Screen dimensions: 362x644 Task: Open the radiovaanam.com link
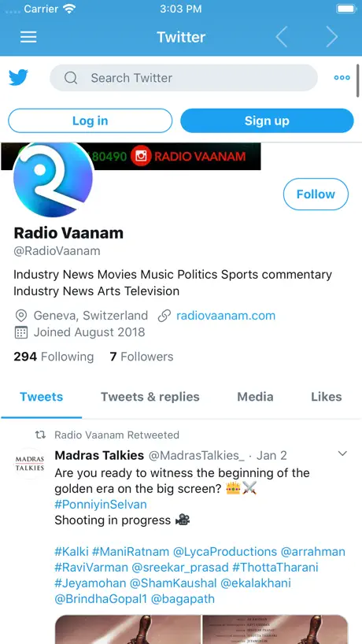point(226,316)
